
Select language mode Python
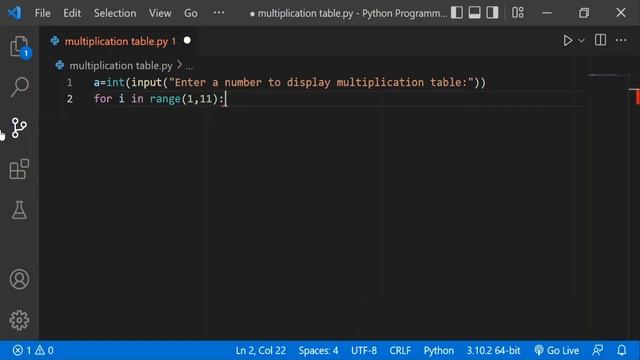coord(438,350)
